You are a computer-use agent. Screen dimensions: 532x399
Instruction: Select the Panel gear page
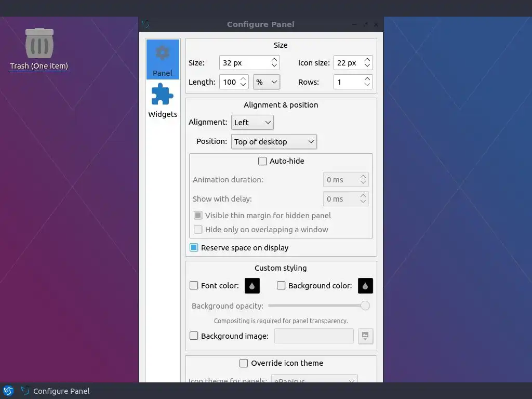(x=163, y=59)
